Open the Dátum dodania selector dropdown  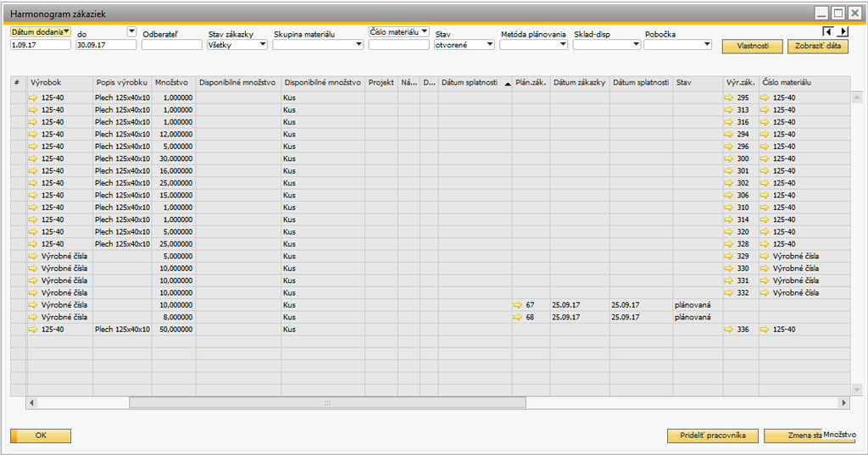click(66, 31)
